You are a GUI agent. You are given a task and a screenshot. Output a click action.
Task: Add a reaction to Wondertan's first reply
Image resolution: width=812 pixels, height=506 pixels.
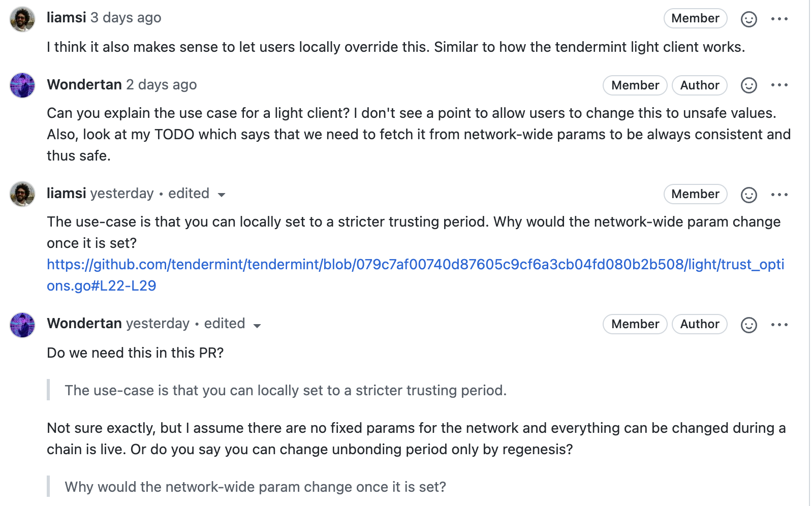click(x=748, y=85)
